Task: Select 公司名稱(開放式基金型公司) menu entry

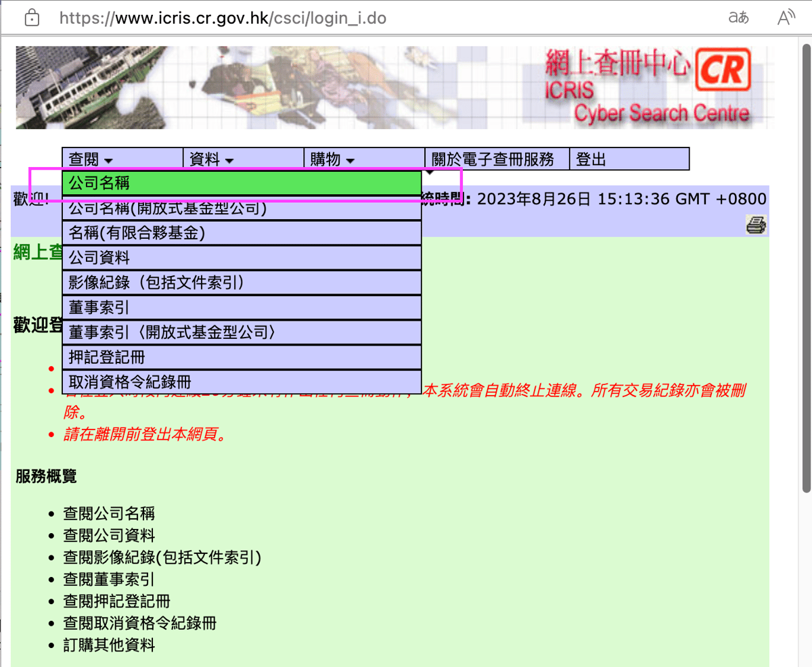Action: (242, 208)
